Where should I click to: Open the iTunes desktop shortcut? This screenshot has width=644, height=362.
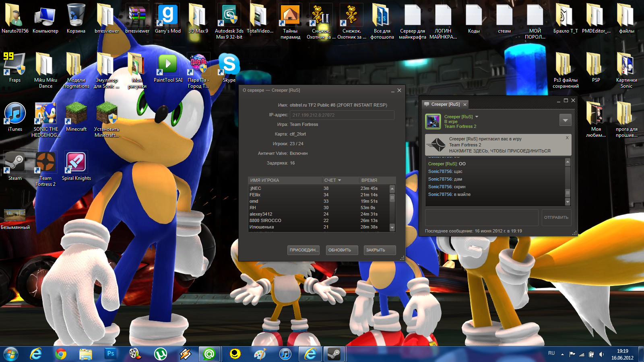coord(15,117)
